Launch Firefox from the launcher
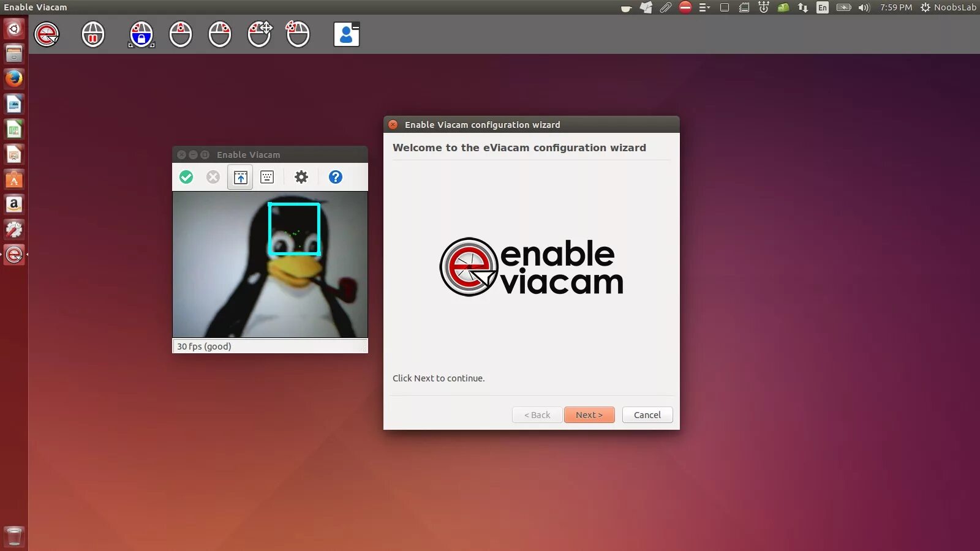The height and width of the screenshot is (551, 980). tap(14, 79)
